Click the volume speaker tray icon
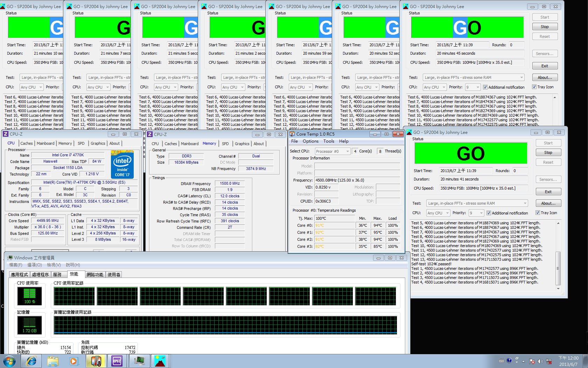 (540, 361)
